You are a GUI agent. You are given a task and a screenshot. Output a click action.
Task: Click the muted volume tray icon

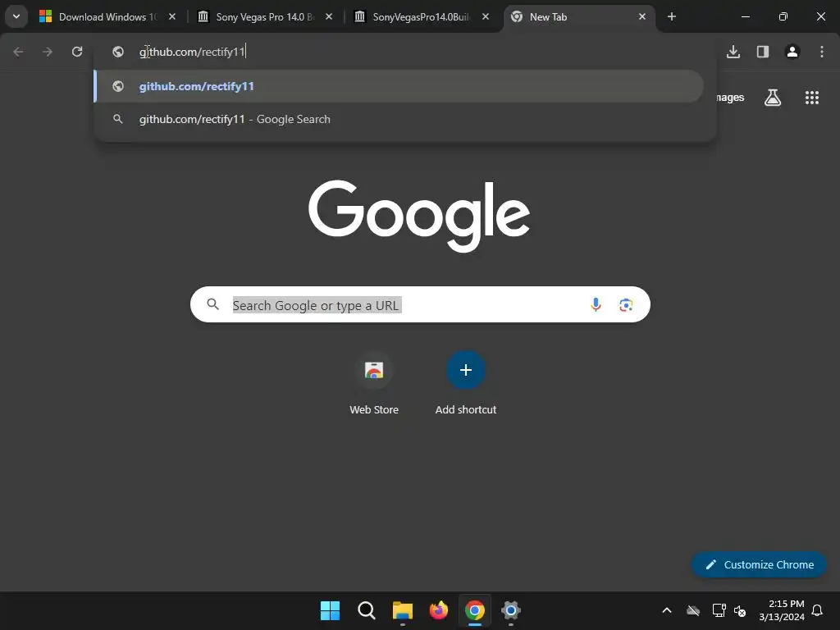point(740,610)
